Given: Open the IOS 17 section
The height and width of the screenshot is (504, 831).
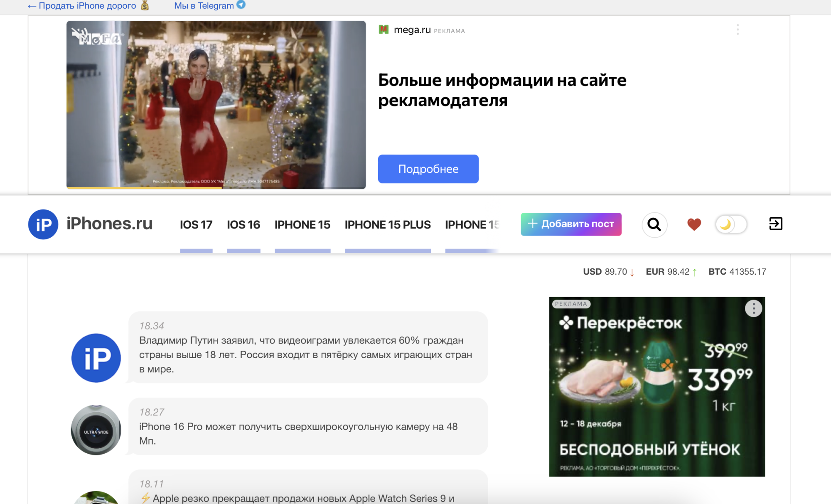Looking at the screenshot, I should tap(196, 224).
